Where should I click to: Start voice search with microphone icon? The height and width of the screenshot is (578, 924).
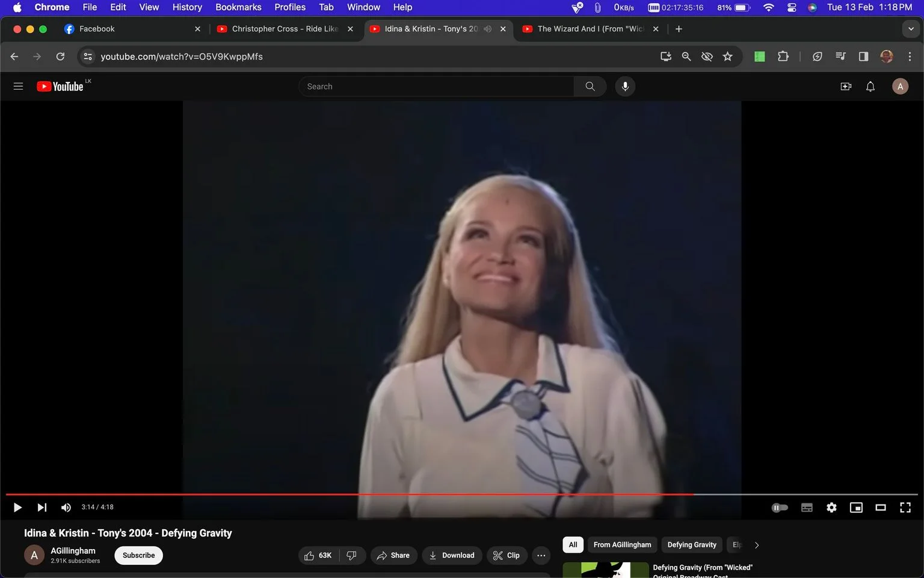pos(625,86)
